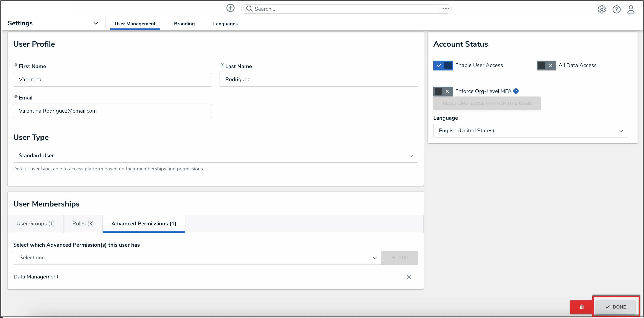The height and width of the screenshot is (318, 644).
Task: Open the Advanced Permissions select dropdown
Action: pos(197,258)
